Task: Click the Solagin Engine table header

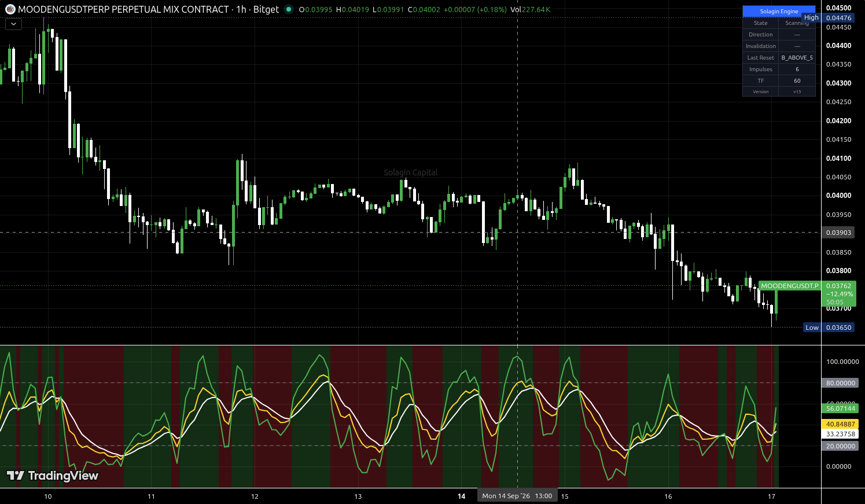Action: tap(779, 12)
